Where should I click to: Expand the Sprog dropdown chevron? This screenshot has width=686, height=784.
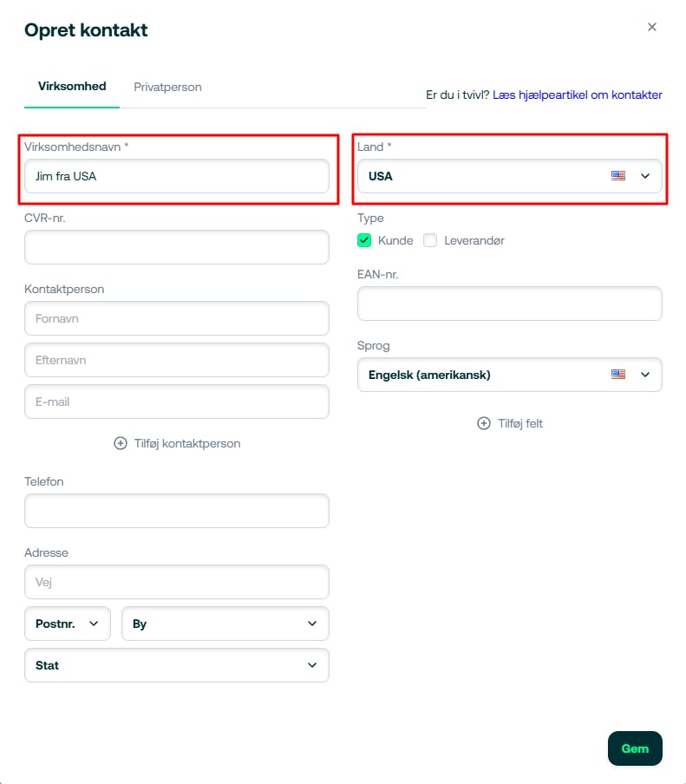coord(645,375)
